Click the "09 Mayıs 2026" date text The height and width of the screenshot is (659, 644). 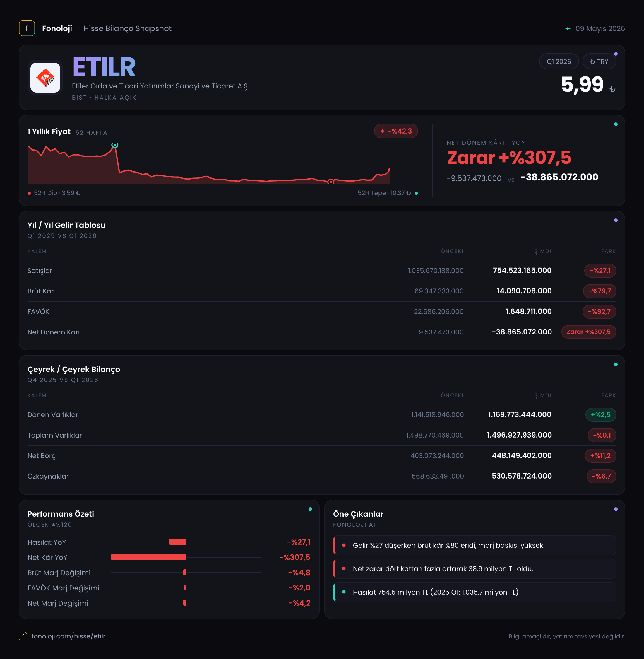(x=600, y=28)
